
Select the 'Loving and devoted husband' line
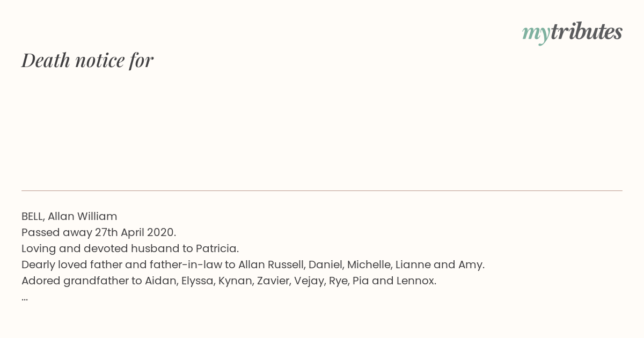tap(130, 249)
